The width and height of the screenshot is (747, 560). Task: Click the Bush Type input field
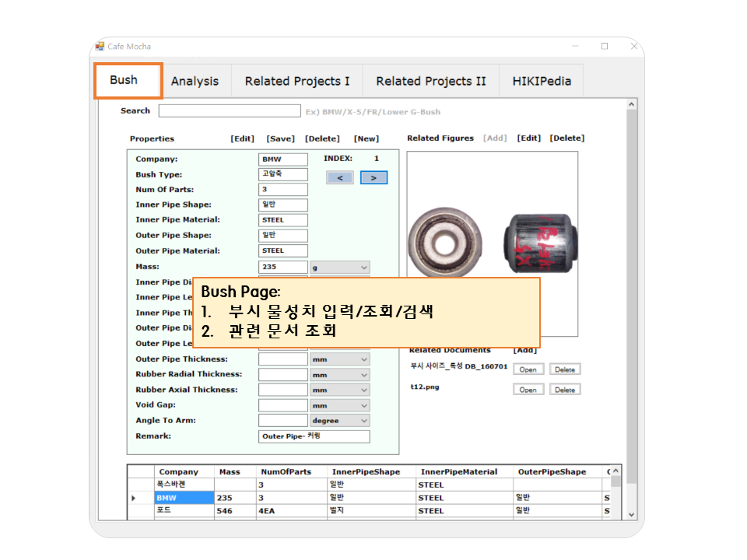[x=283, y=174]
